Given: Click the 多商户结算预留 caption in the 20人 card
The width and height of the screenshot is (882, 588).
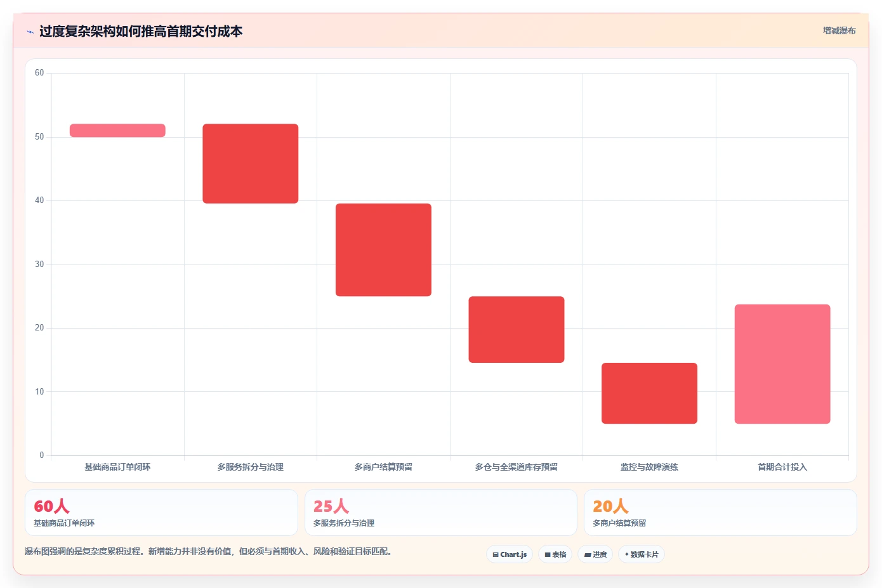Looking at the screenshot, I should pos(619,523).
